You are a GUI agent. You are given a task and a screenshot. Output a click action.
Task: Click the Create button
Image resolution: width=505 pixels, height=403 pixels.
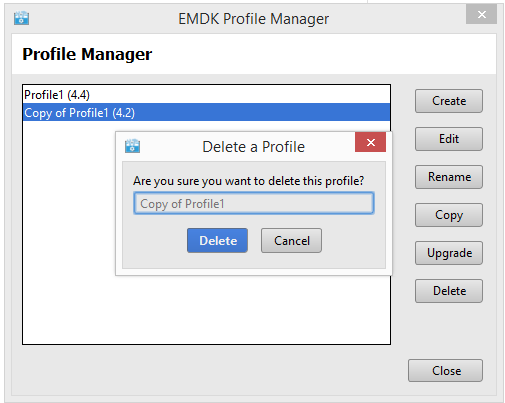(449, 101)
